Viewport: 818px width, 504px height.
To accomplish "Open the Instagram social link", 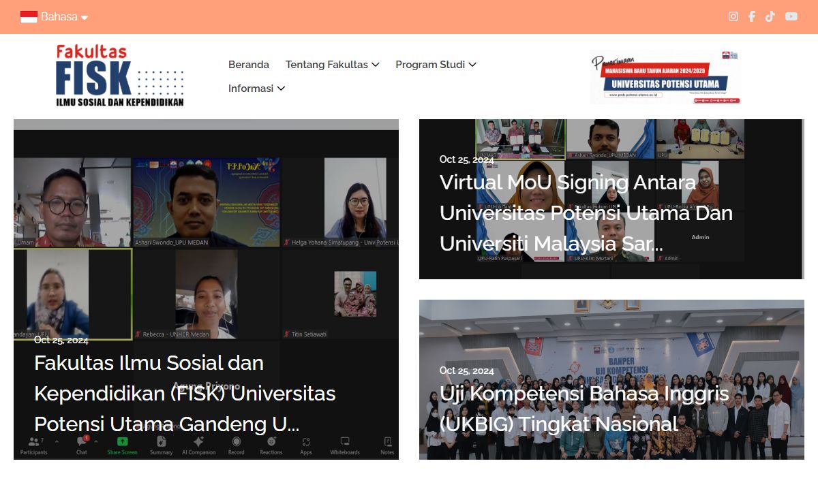I will point(733,16).
